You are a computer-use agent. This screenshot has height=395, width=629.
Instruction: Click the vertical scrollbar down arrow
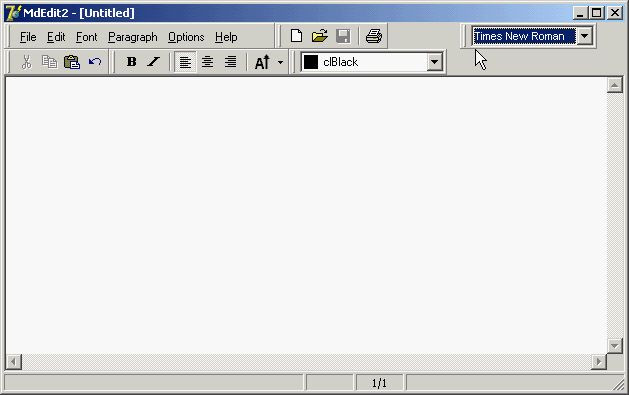(x=615, y=346)
